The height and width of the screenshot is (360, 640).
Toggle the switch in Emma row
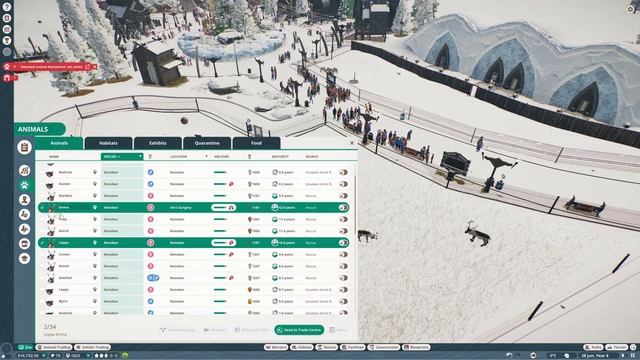point(343,207)
